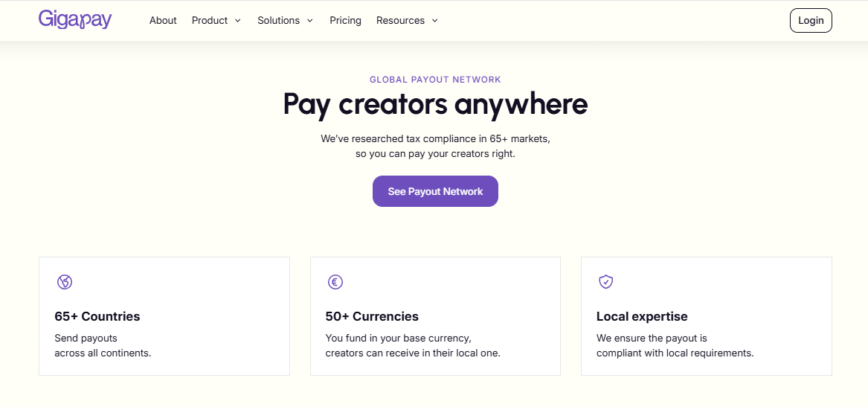Click the See Payout Network button

pyautogui.click(x=435, y=191)
